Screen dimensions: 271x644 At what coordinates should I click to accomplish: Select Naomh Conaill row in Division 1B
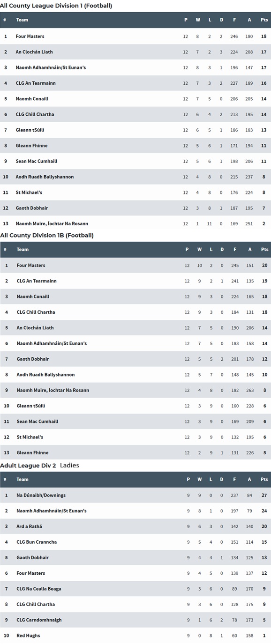(135, 296)
